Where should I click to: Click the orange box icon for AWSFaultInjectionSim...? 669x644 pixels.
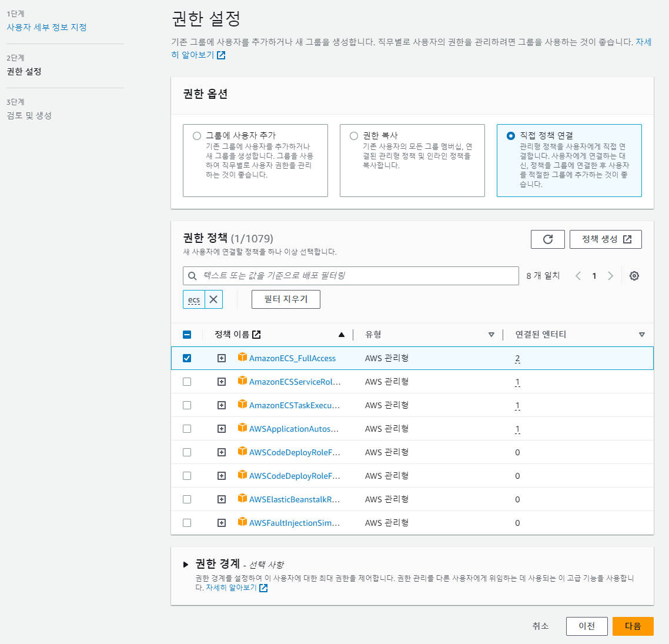tap(242, 522)
